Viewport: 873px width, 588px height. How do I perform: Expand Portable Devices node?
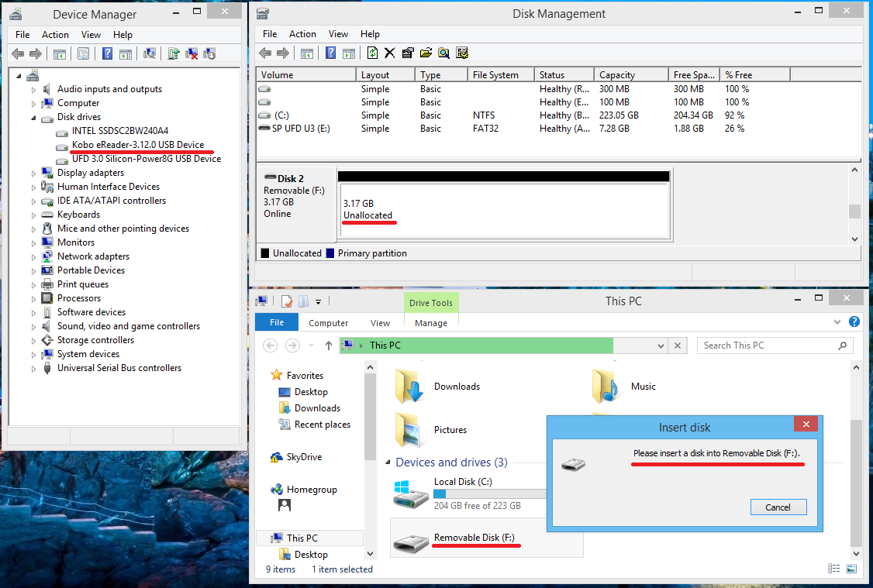click(33, 271)
